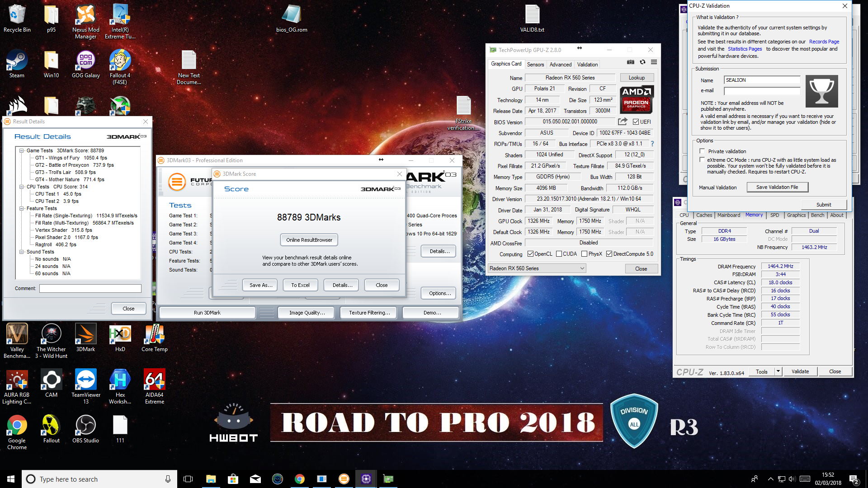Open VALID8.txt file icon
This screenshot has height=488, width=868.
pyautogui.click(x=532, y=18)
